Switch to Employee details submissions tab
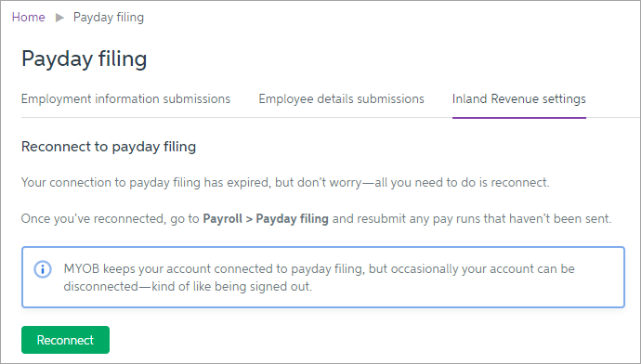The height and width of the screenshot is (364, 641). pos(341,99)
